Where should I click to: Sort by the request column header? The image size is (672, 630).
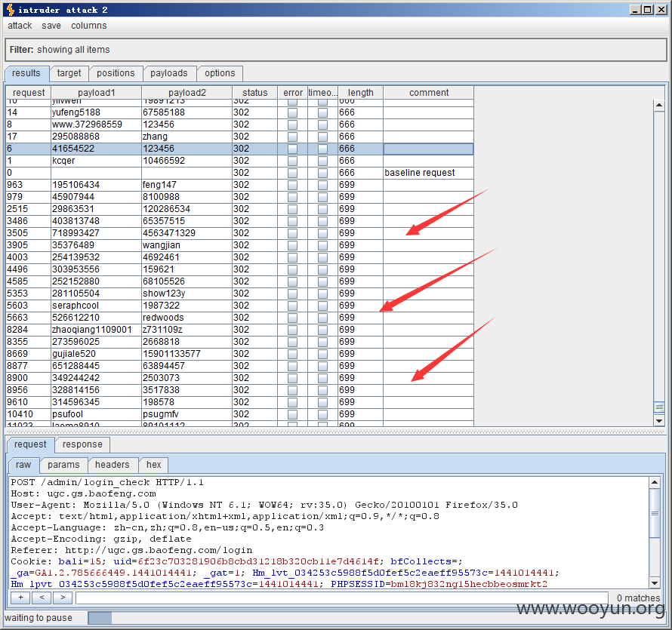pos(29,93)
